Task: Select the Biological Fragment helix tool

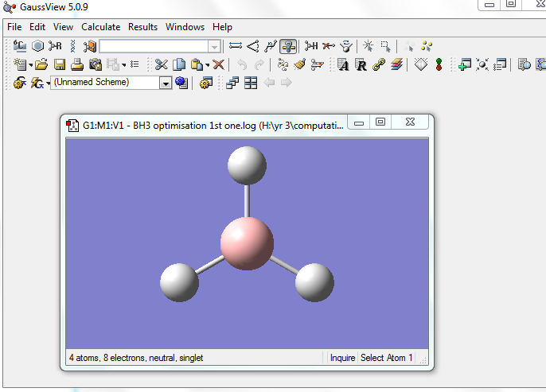Action: click(x=72, y=46)
